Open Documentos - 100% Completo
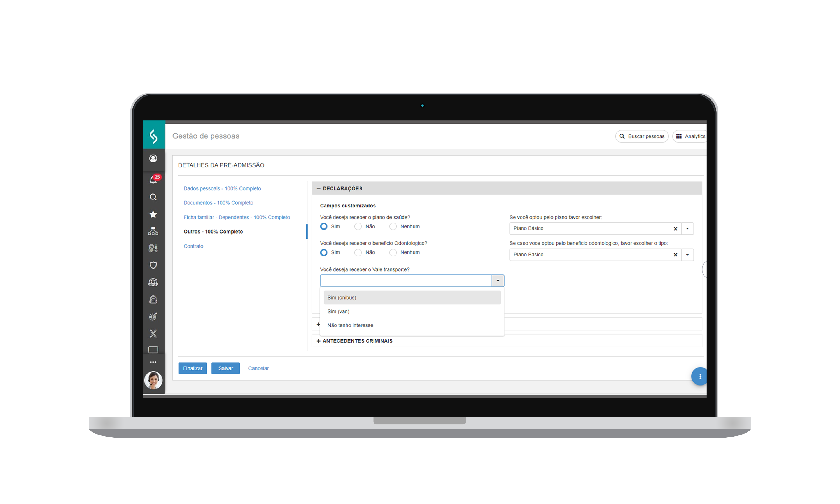Viewport: 840px width, 504px height. coord(218,203)
